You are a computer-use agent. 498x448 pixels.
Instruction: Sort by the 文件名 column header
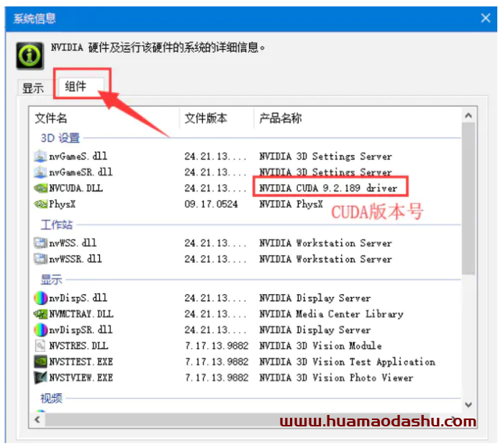point(51,119)
